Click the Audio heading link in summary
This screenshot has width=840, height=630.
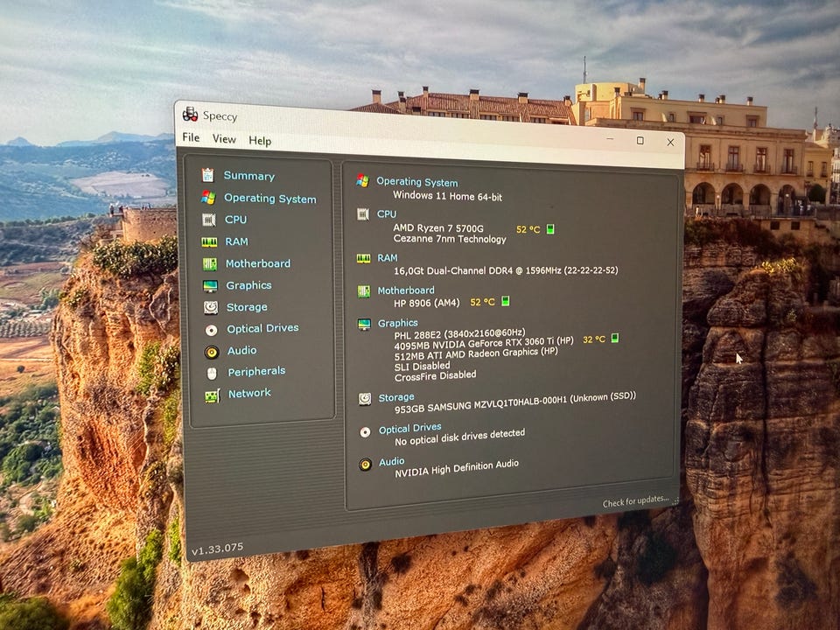point(392,461)
